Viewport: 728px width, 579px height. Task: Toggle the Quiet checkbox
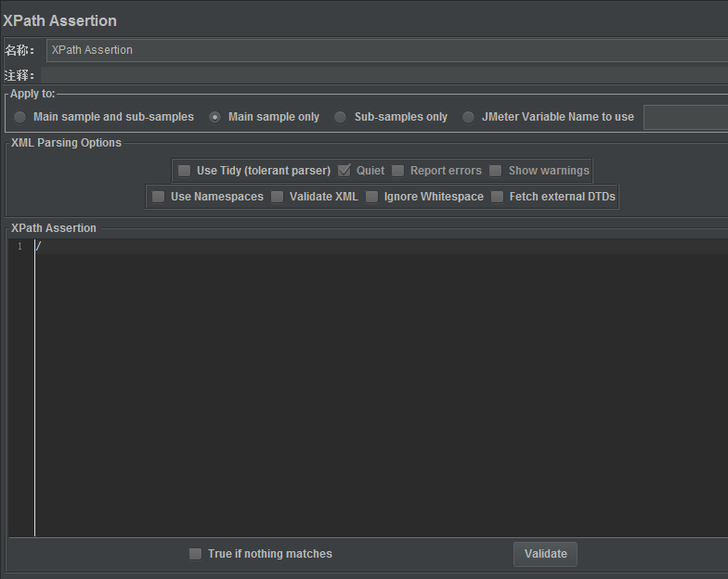(x=344, y=171)
